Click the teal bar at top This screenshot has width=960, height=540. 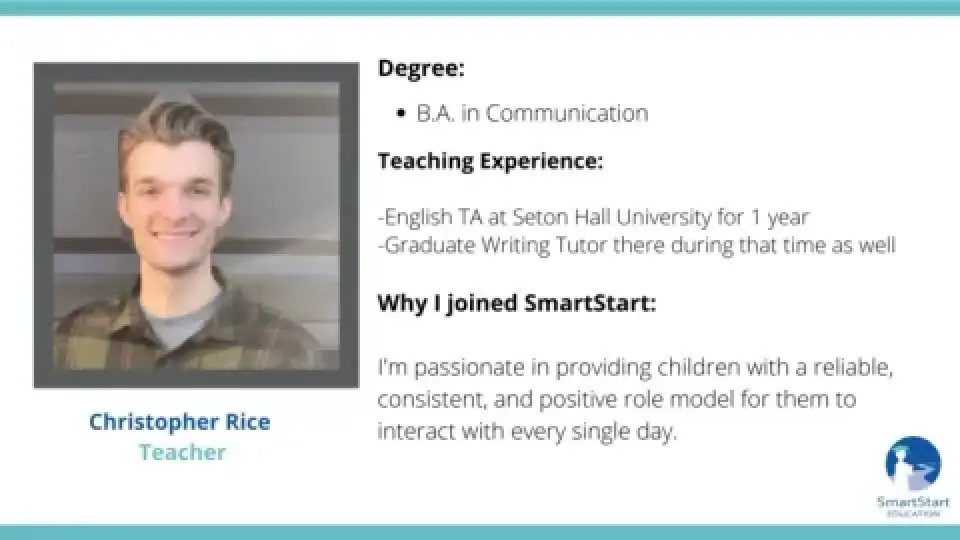(x=480, y=7)
